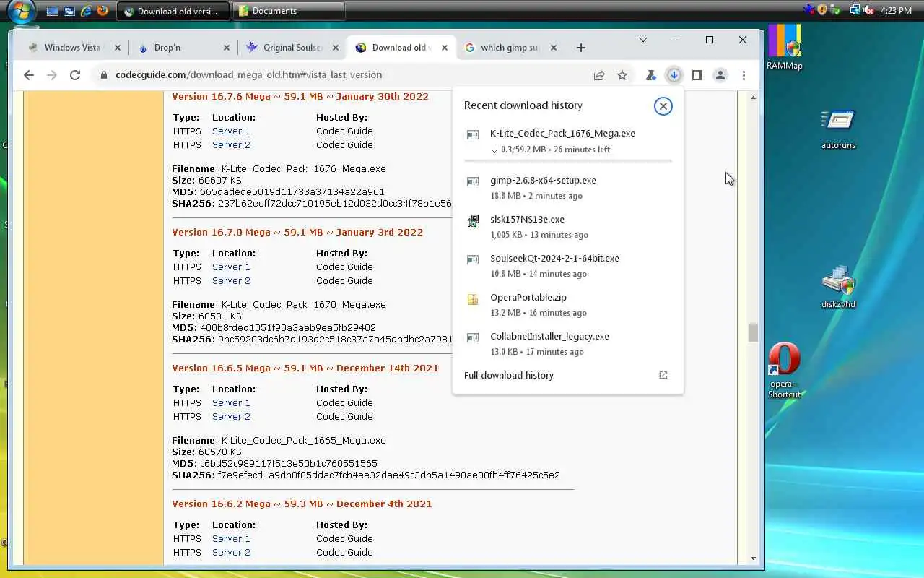Click the muted volume tray icon
Image resolution: width=924 pixels, height=578 pixels.
click(x=868, y=10)
